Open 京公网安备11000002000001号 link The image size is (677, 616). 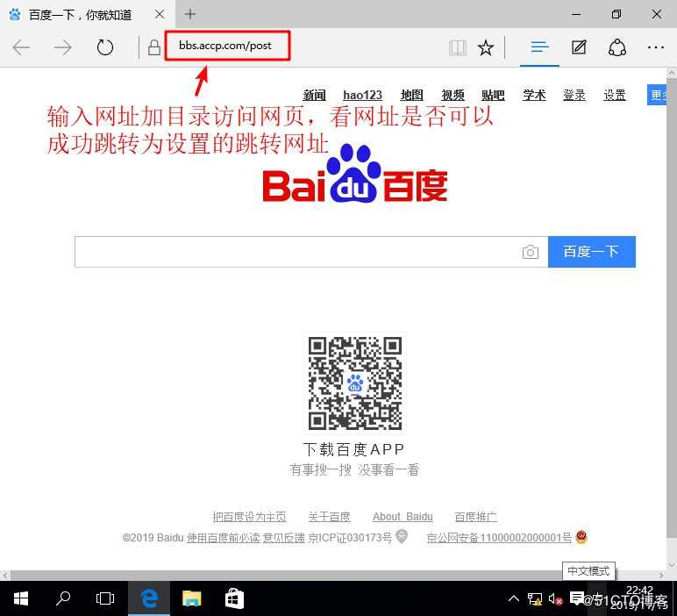(x=499, y=538)
